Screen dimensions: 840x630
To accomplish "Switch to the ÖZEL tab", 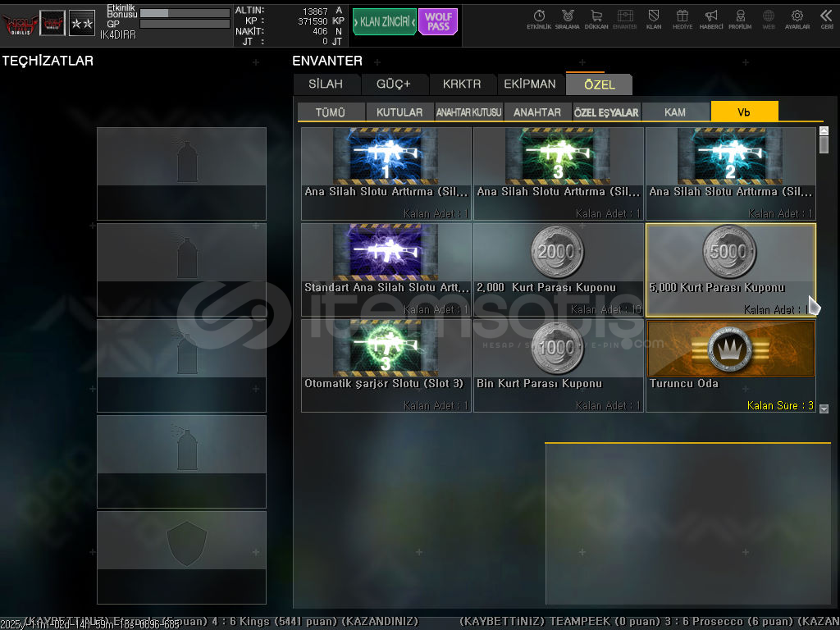I will coord(600,84).
